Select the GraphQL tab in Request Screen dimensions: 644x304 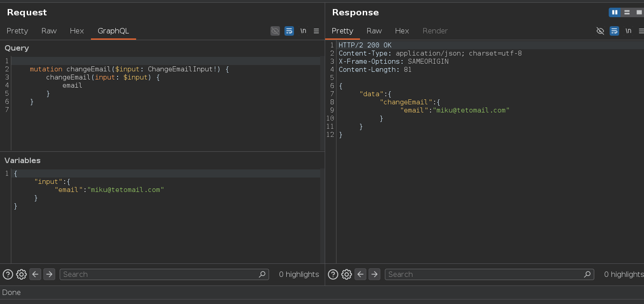click(x=113, y=31)
